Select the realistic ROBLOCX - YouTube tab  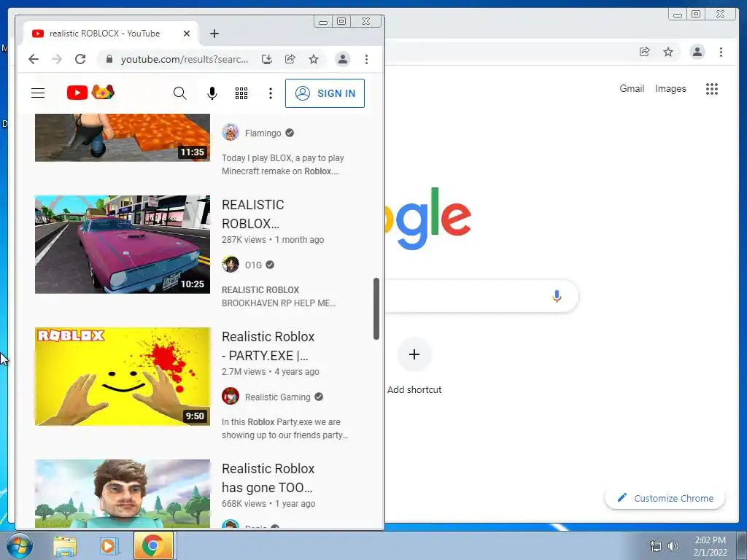111,34
